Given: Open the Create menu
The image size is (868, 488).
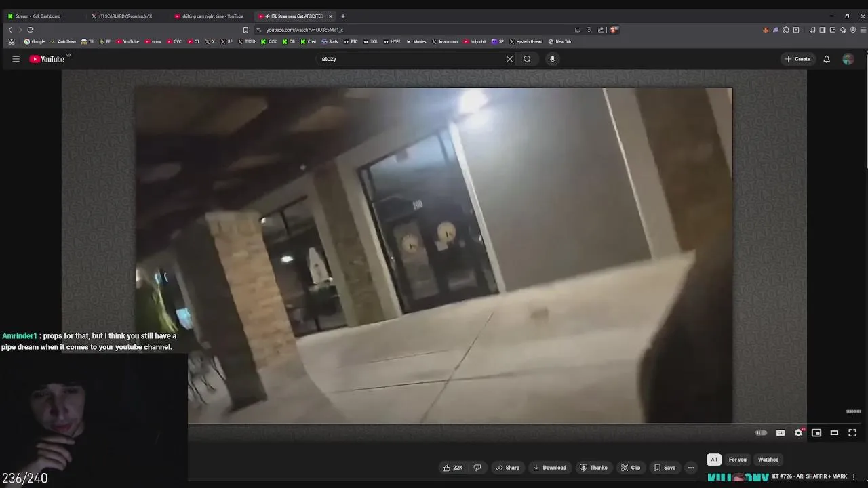Looking at the screenshot, I should (797, 59).
